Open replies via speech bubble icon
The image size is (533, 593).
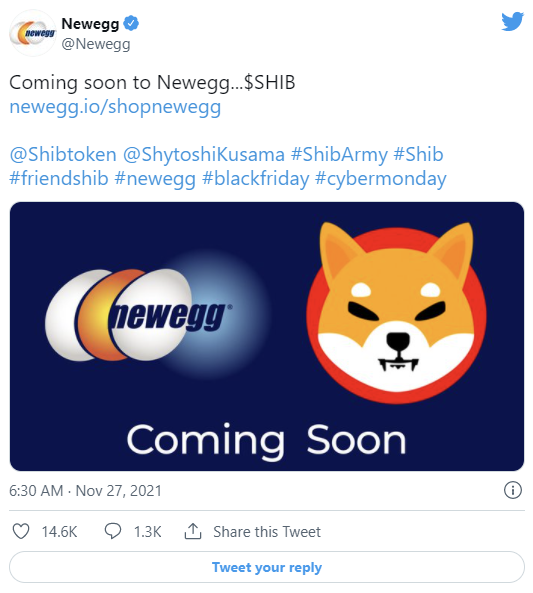(113, 531)
